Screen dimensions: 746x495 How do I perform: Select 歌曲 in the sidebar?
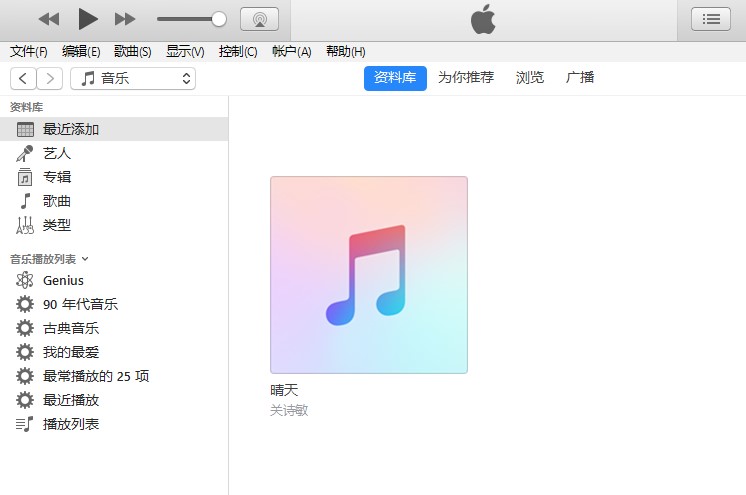pos(114,201)
